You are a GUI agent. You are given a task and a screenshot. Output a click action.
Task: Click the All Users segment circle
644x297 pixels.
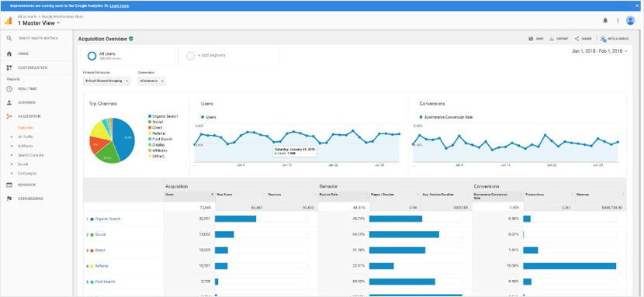click(x=92, y=56)
